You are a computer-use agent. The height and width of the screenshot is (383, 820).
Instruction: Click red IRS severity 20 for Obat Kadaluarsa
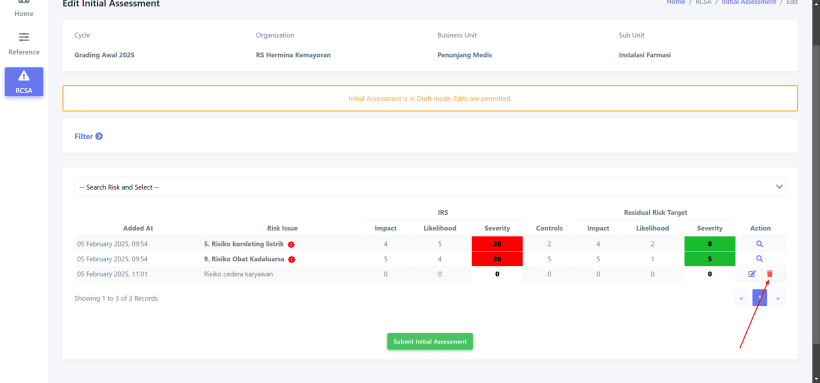[497, 259]
